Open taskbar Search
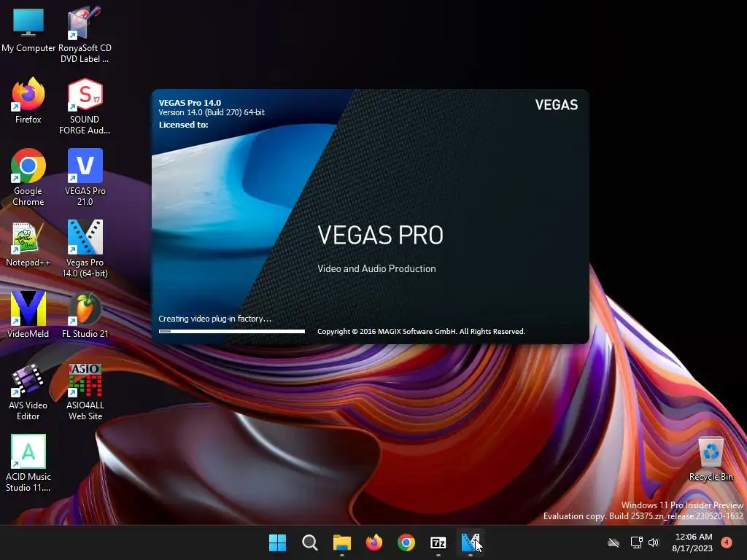This screenshot has width=747, height=560. (x=309, y=542)
